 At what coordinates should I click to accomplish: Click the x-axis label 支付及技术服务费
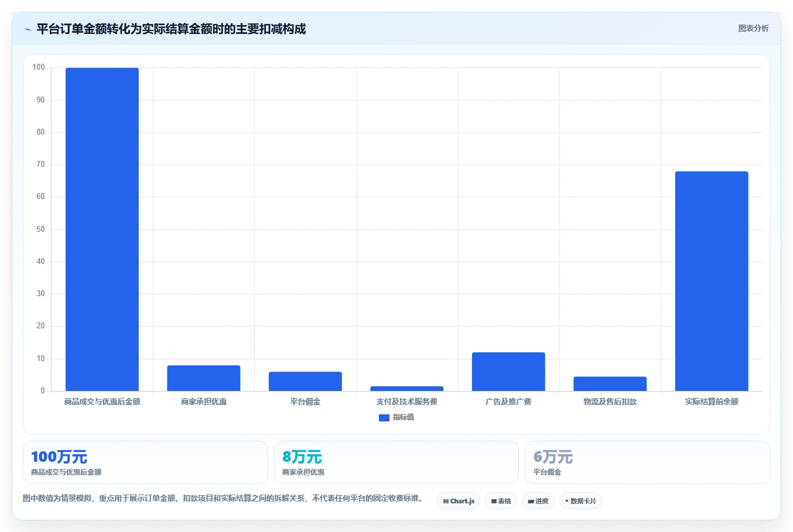407,401
